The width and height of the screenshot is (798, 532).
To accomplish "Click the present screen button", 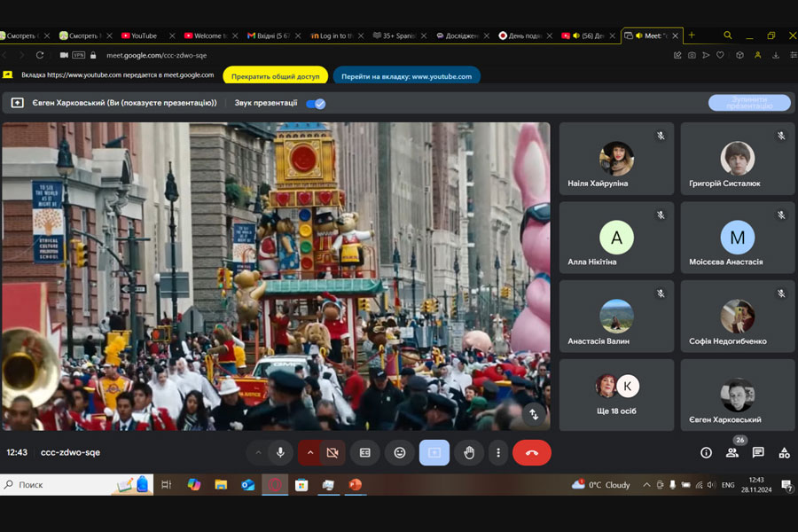I will [434, 452].
